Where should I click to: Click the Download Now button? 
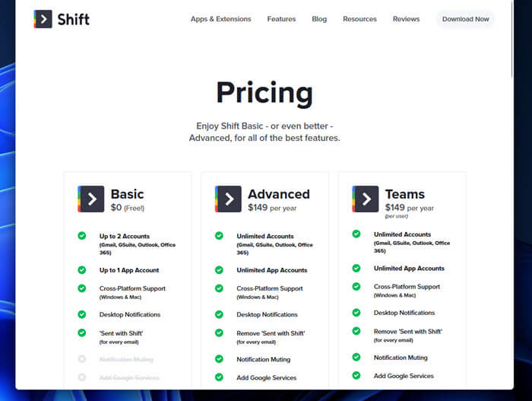465,19
